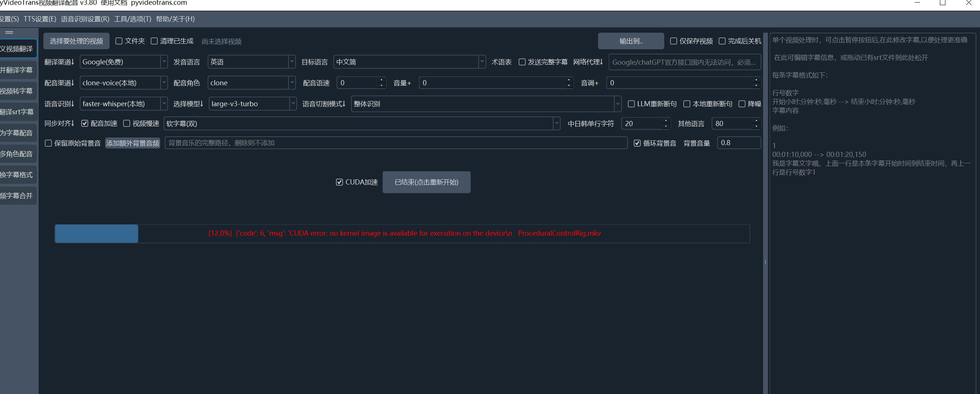Increase the 中日韩单行字符 value
Screen dimensions: 980x394
coord(665,121)
